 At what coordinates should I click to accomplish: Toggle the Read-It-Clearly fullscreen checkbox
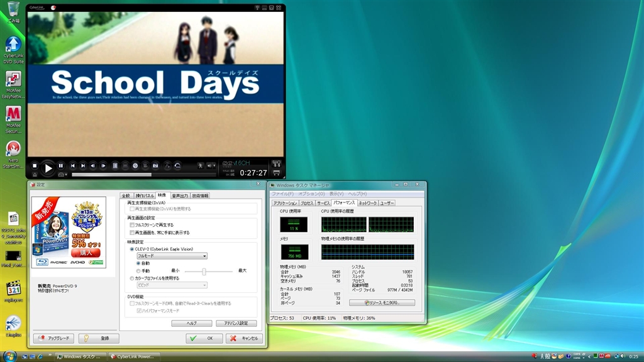(132, 304)
